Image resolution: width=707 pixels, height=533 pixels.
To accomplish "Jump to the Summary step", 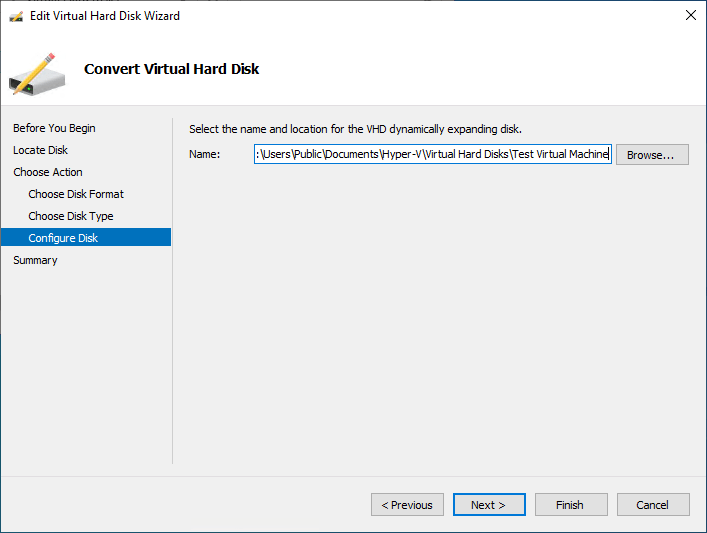I will [35, 260].
